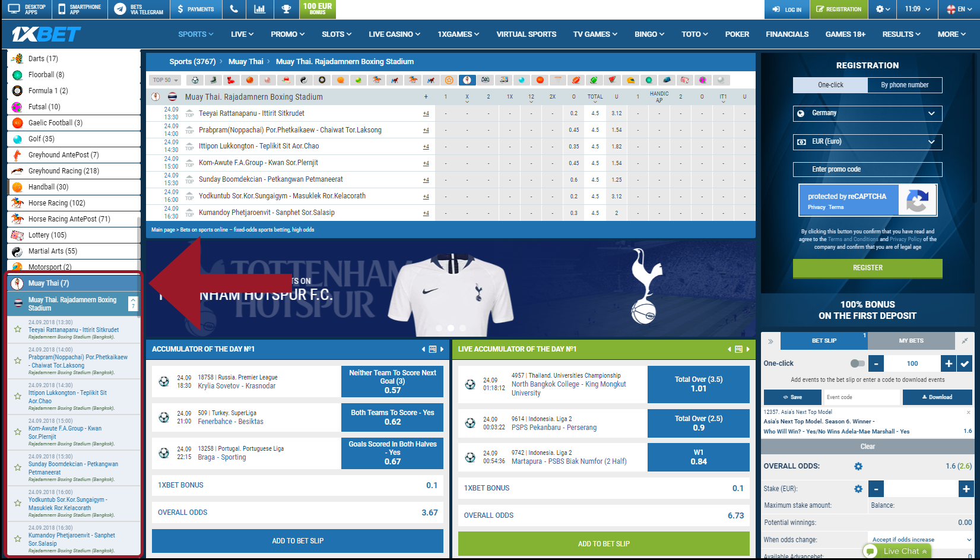Image resolution: width=980 pixels, height=560 pixels.
Task: Click the Bets via Telegram icon
Action: pos(120,9)
